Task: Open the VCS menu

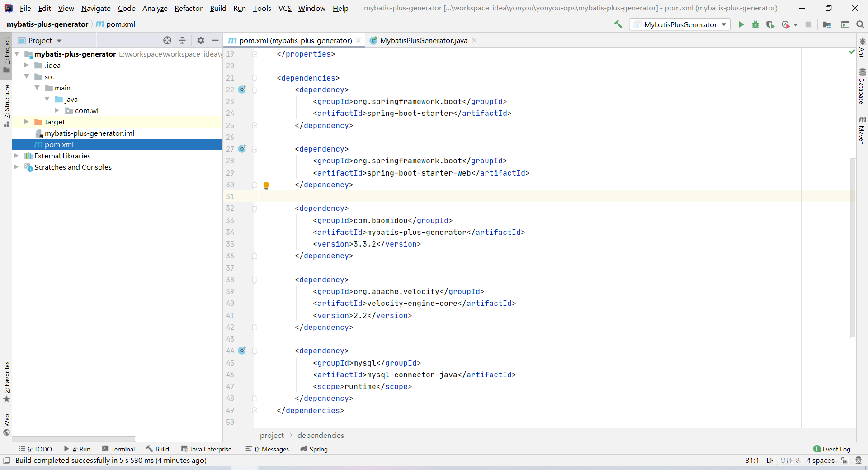Action: coord(285,8)
